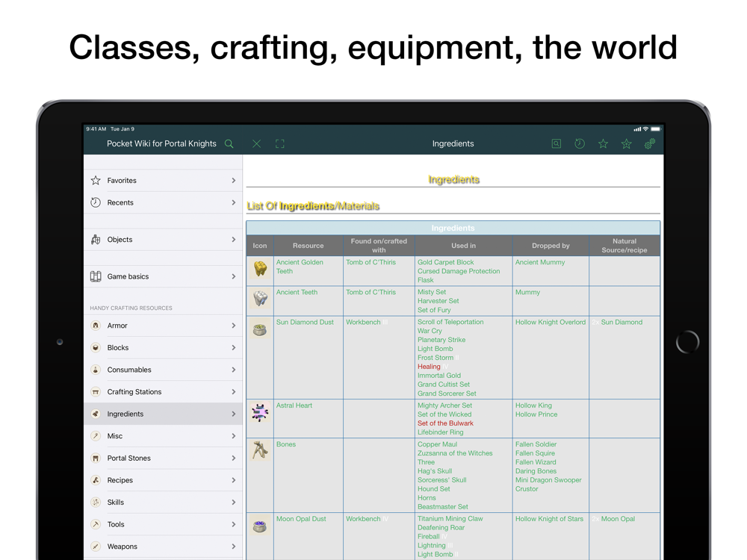Expand the Crafting Stations row chevron

click(x=233, y=392)
